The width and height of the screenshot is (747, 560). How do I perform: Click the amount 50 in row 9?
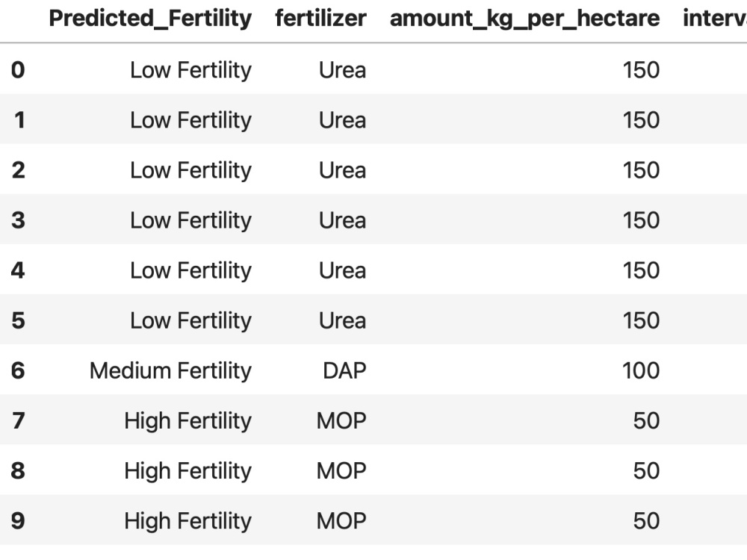646,521
